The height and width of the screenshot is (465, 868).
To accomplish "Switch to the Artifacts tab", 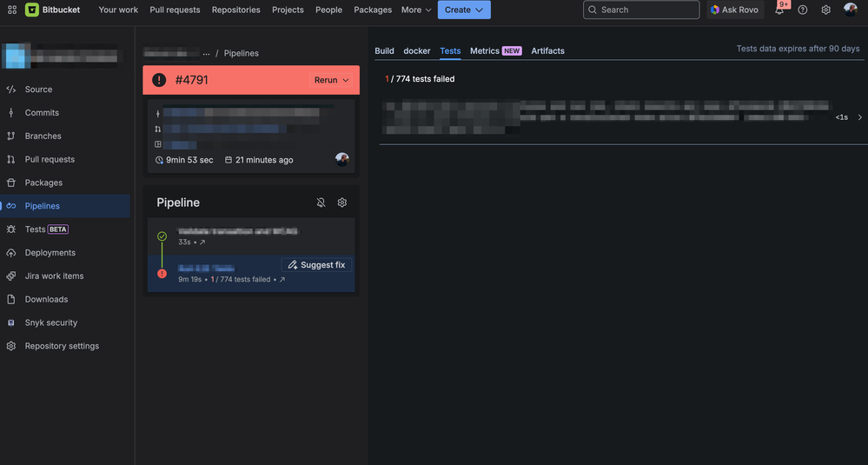I will coord(548,51).
